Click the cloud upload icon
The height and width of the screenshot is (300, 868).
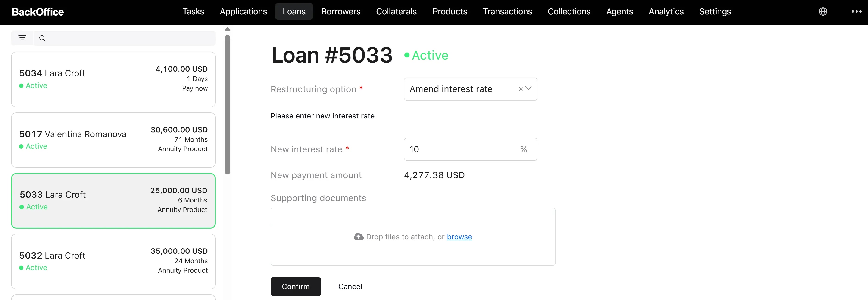[359, 237]
